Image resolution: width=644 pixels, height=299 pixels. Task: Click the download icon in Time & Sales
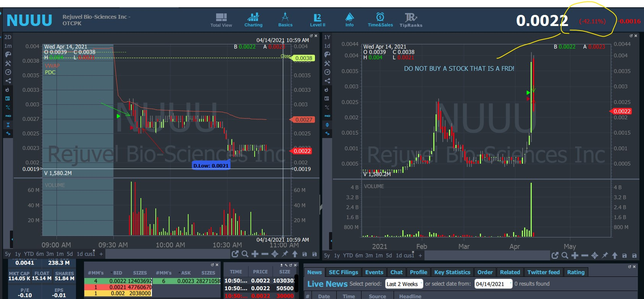click(x=282, y=265)
